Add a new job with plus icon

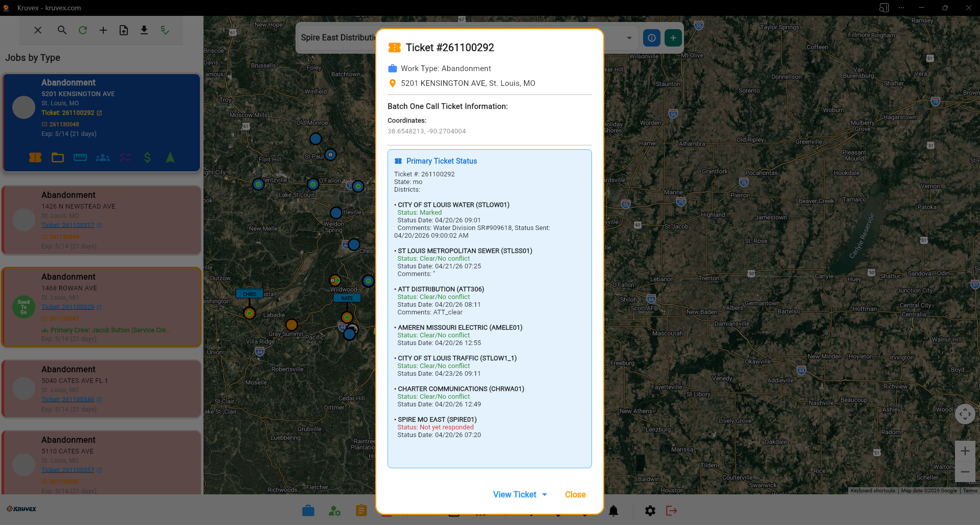tap(103, 30)
